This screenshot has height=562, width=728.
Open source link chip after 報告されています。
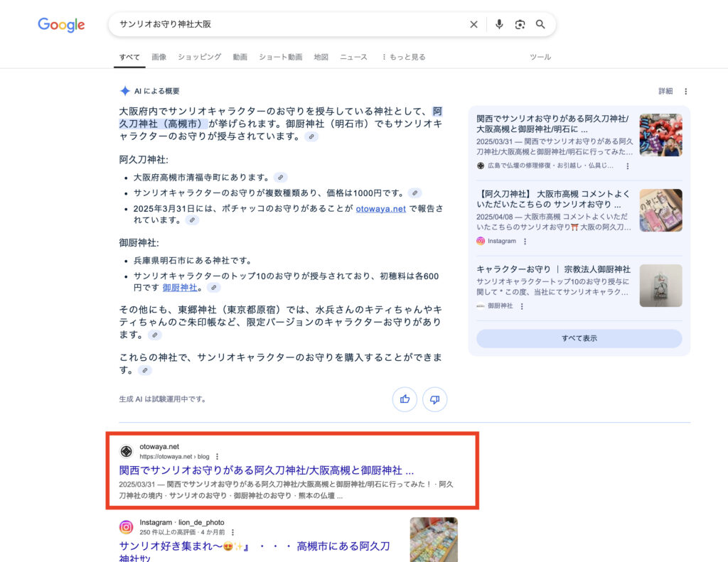192,220
